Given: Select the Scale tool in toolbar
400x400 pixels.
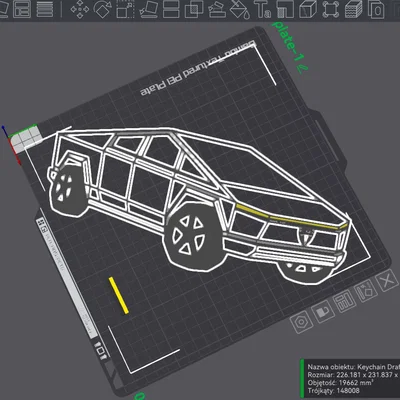Looking at the screenshot, I should [x=125, y=9].
